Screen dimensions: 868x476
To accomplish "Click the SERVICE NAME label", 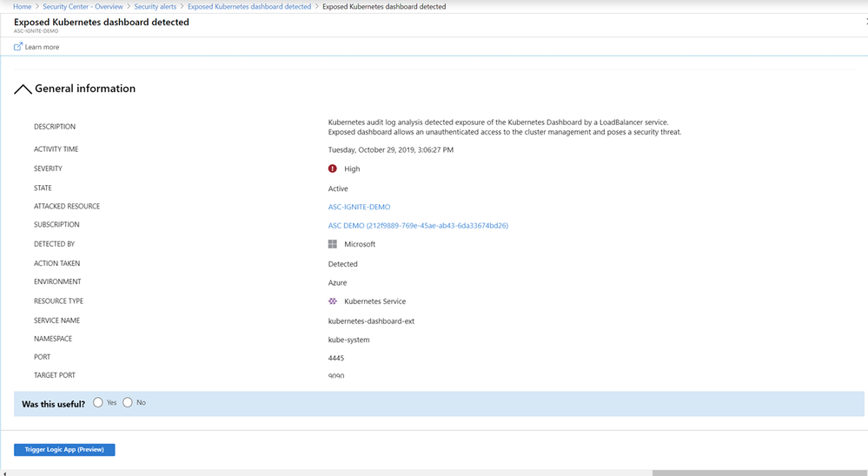I will point(57,321).
